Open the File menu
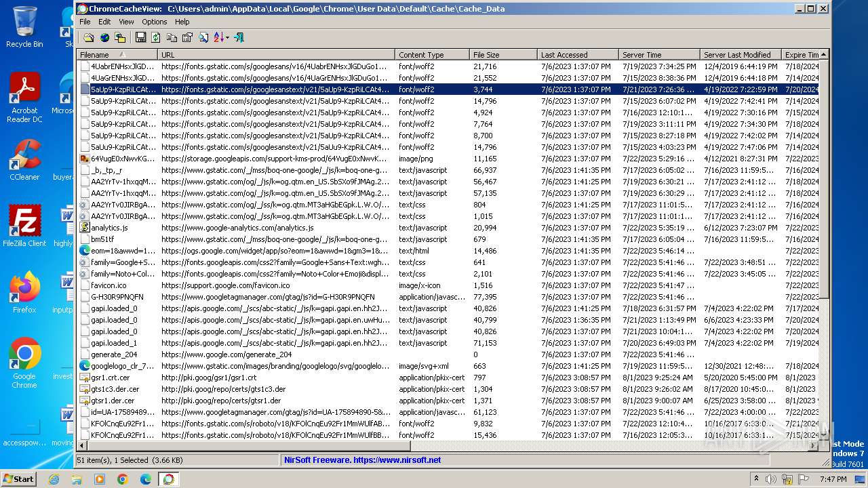The image size is (868, 488). [x=85, y=22]
